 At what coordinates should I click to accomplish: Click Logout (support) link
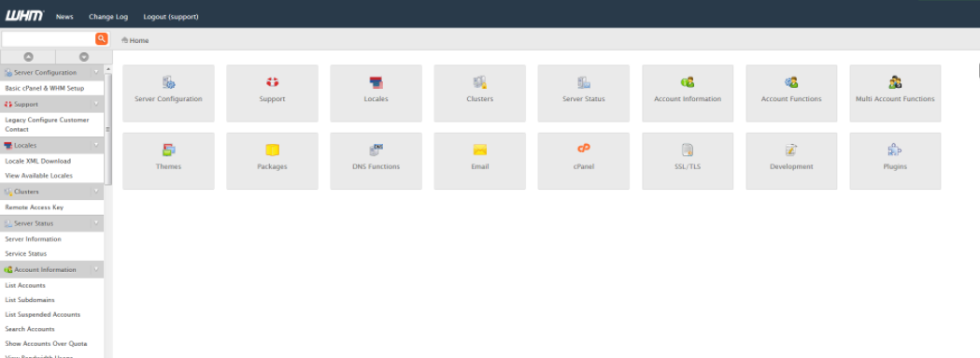coord(171,17)
